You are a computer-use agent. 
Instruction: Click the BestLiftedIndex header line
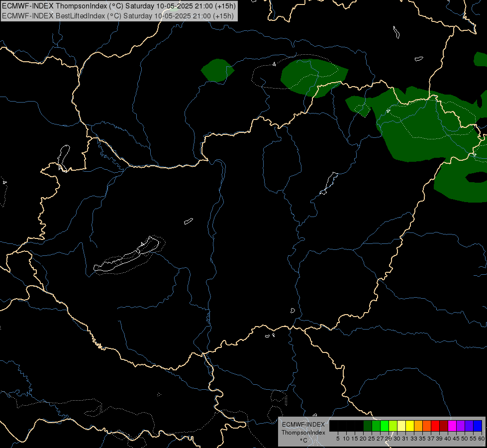[118, 15]
